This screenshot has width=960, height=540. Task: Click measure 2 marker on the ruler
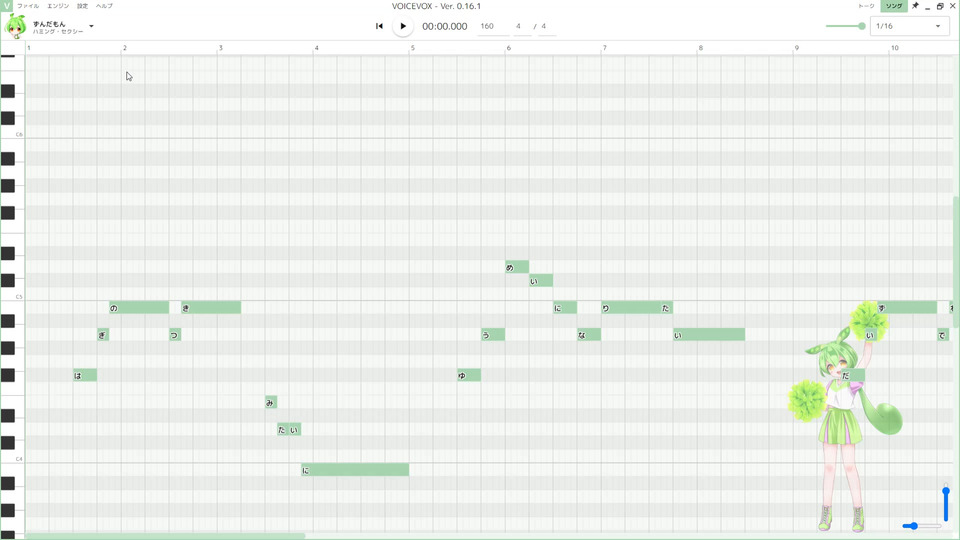pyautogui.click(x=124, y=48)
